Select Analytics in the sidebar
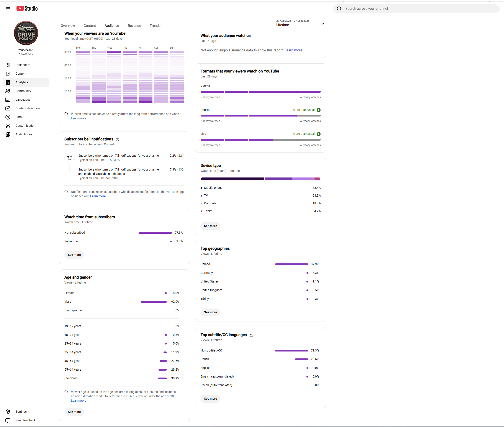 pos(26,82)
